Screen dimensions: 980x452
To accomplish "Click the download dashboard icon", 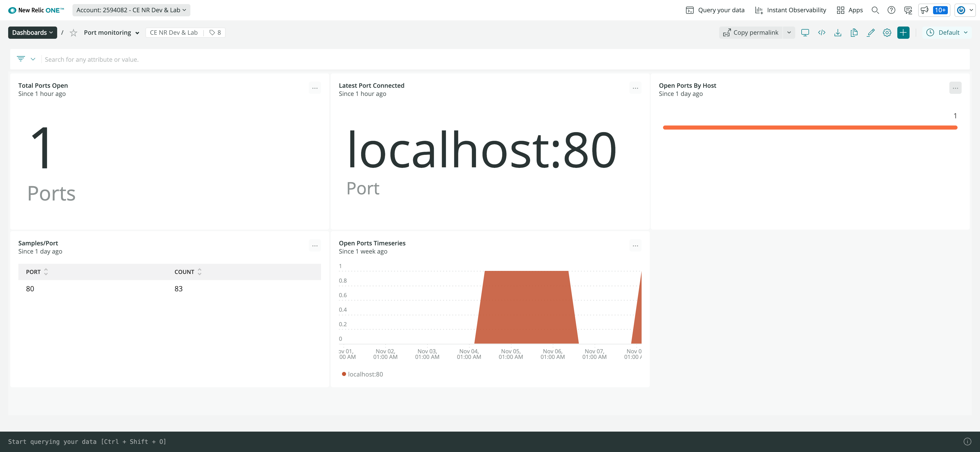I will point(838,33).
